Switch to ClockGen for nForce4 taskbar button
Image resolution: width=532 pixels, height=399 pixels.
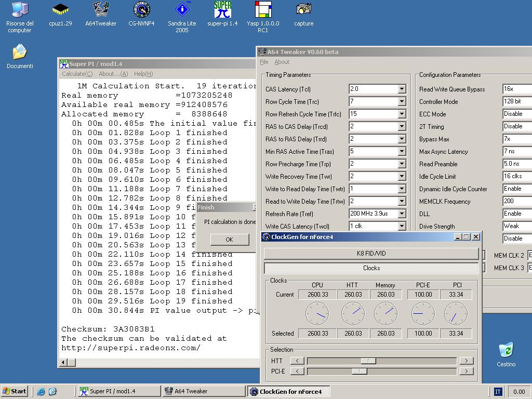click(288, 391)
